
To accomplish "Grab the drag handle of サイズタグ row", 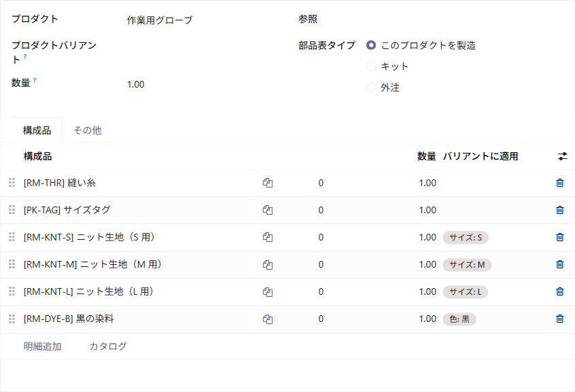I will [12, 210].
